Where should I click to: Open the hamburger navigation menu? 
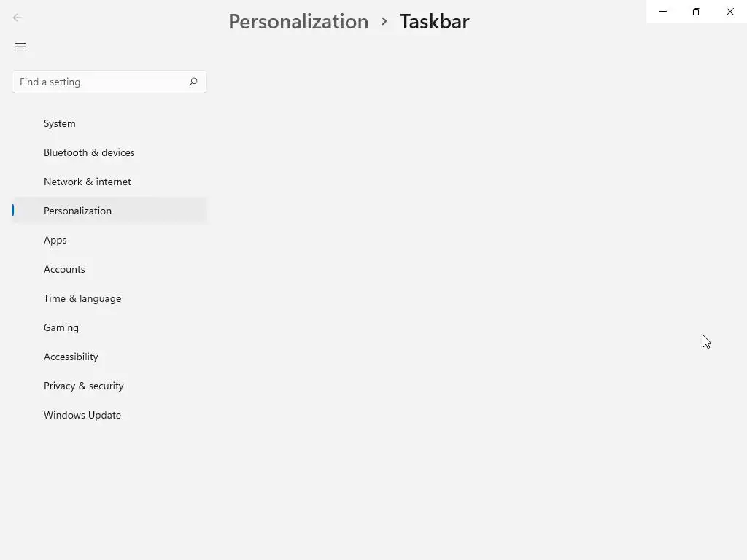pos(20,47)
